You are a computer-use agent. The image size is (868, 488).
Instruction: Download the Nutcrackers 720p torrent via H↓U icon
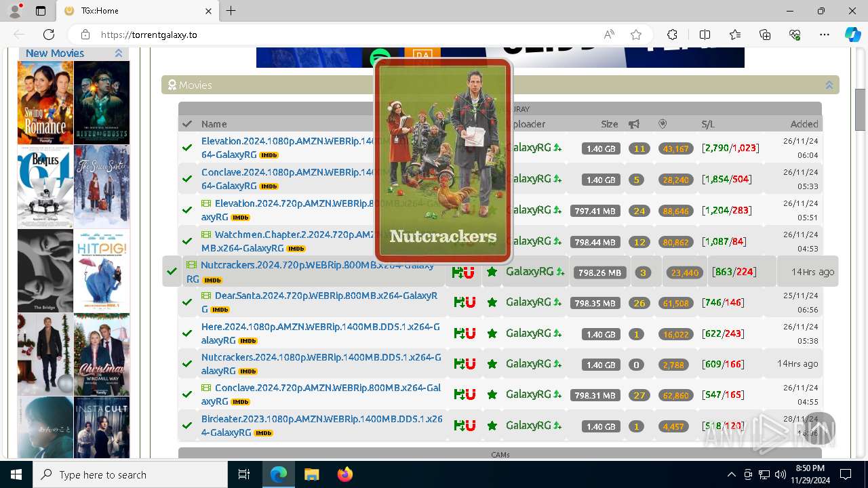463,272
